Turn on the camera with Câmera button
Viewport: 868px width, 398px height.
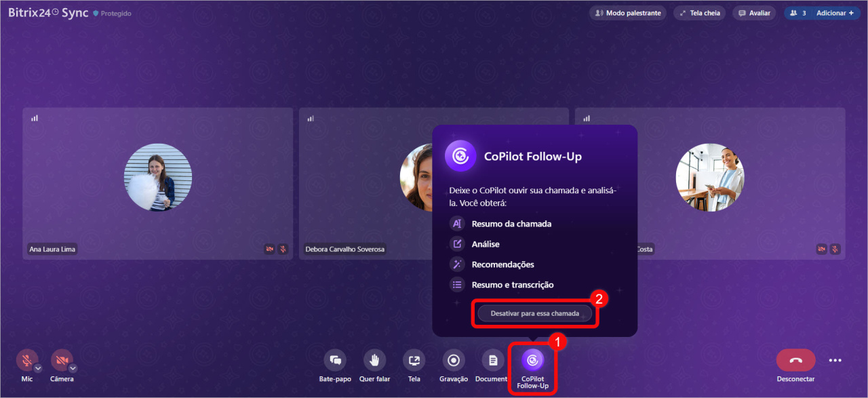tap(62, 360)
